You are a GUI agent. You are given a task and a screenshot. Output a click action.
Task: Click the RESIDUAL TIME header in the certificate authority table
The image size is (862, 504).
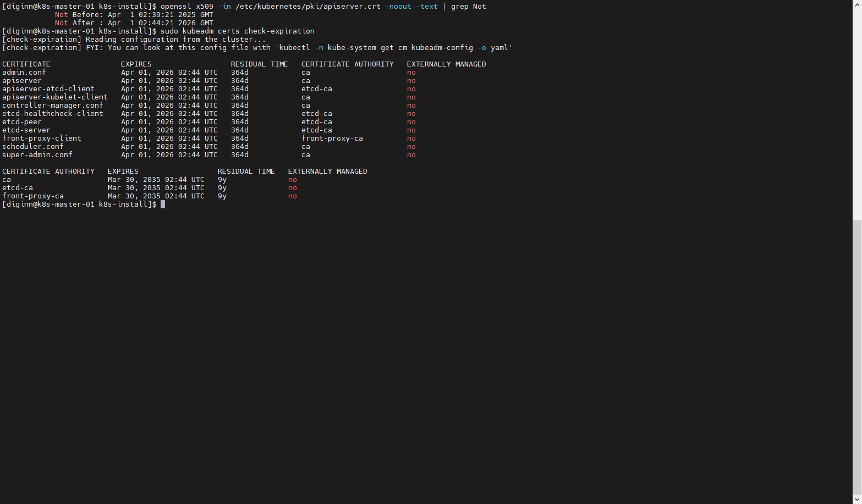pyautogui.click(x=246, y=171)
